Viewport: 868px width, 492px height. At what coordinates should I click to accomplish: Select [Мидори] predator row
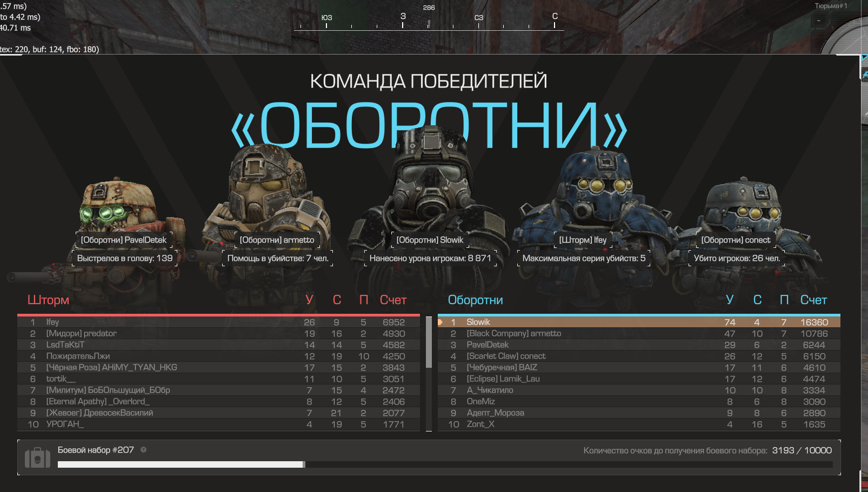coord(218,333)
